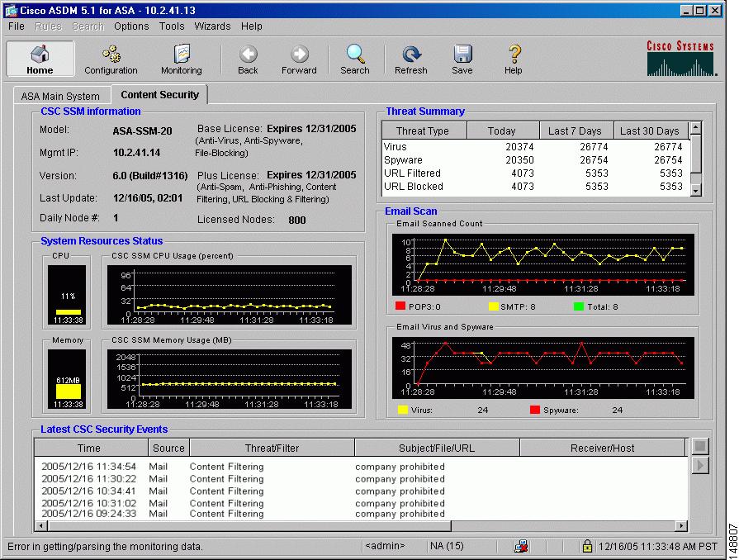Click Threat Summary scroll down arrow
Screen dimensions: 739x560
coord(695,191)
